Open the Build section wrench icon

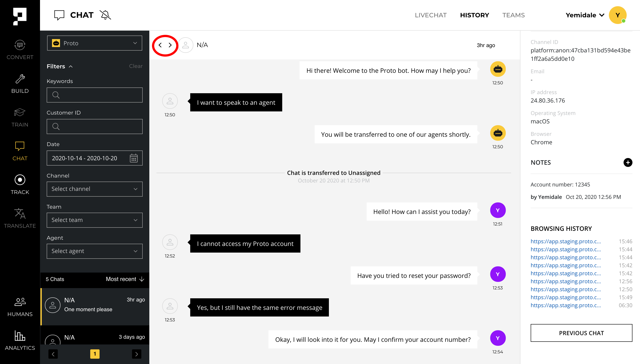20,79
